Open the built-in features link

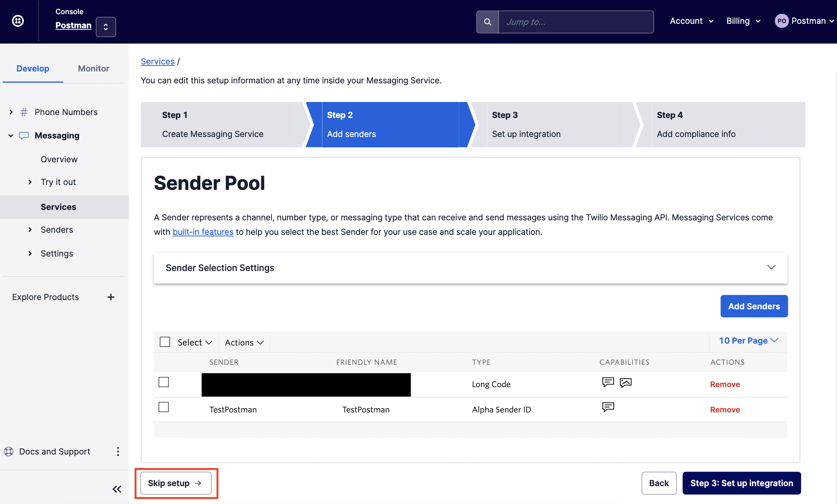[x=203, y=232]
